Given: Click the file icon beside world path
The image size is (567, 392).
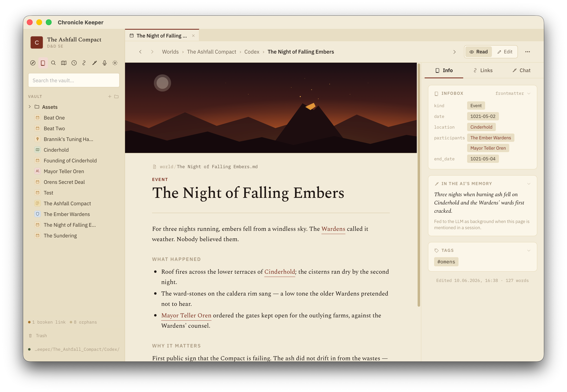Looking at the screenshot, I should coord(155,167).
